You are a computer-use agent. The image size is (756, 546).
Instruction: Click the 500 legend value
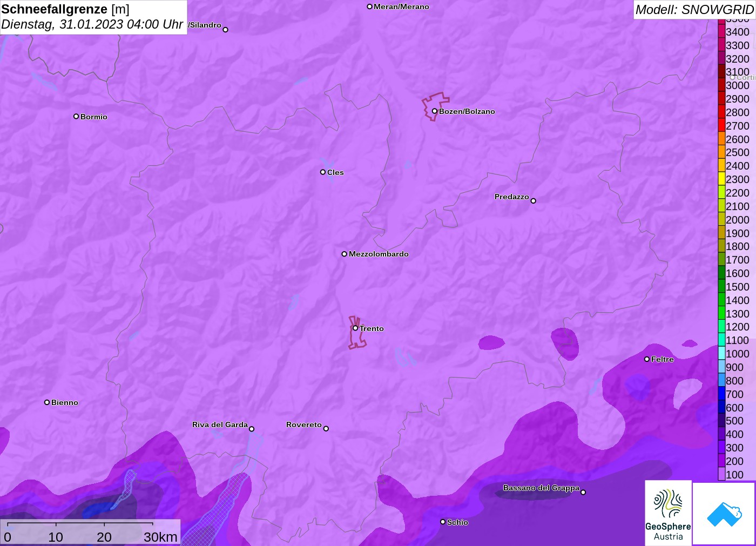734,421
